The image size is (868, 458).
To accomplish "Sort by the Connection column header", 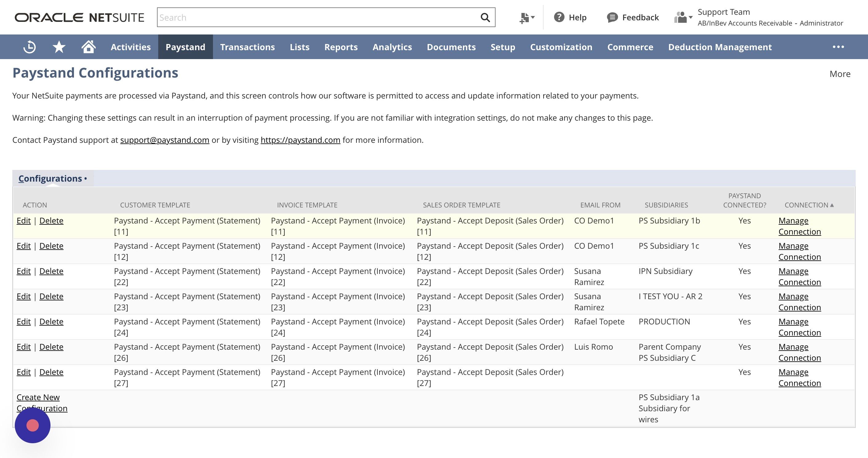I will point(809,205).
